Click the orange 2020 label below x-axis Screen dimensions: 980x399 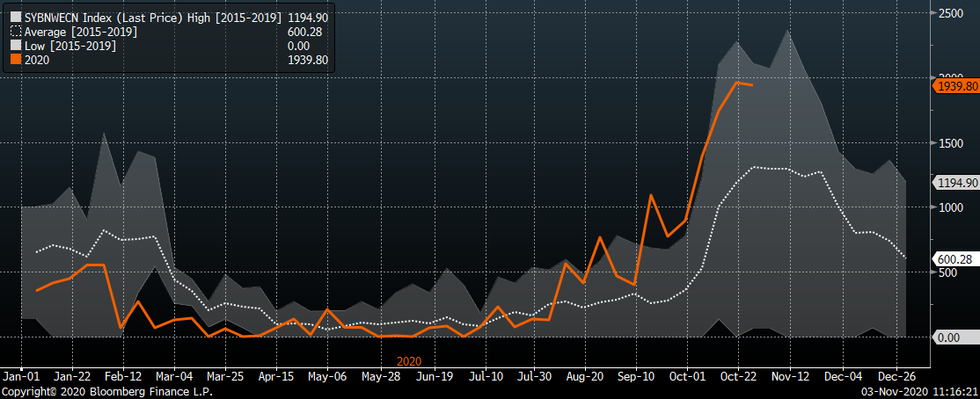click(409, 360)
